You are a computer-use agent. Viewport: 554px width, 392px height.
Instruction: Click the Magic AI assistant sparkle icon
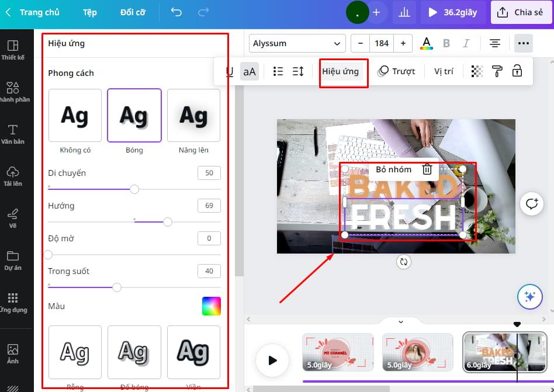click(530, 297)
